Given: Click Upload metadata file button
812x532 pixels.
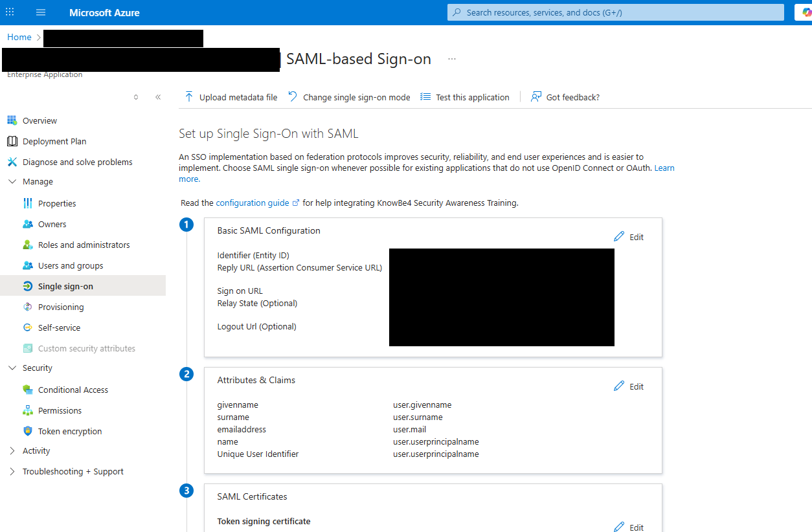Looking at the screenshot, I should 231,97.
